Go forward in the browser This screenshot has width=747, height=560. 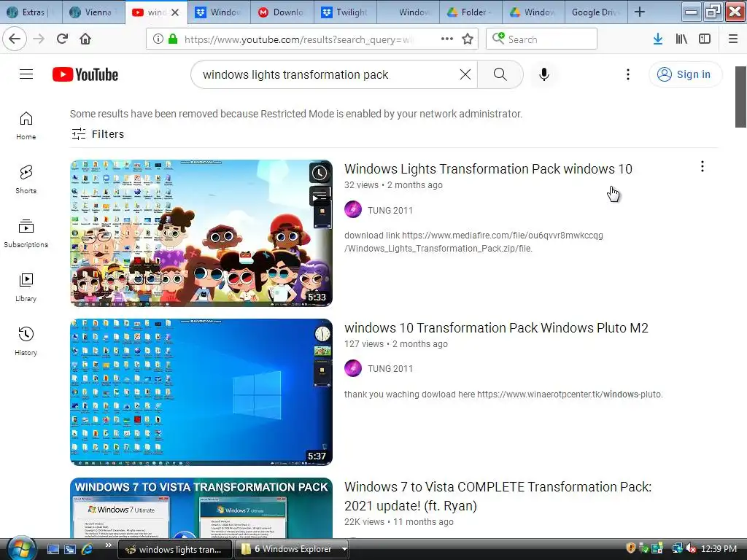point(39,39)
